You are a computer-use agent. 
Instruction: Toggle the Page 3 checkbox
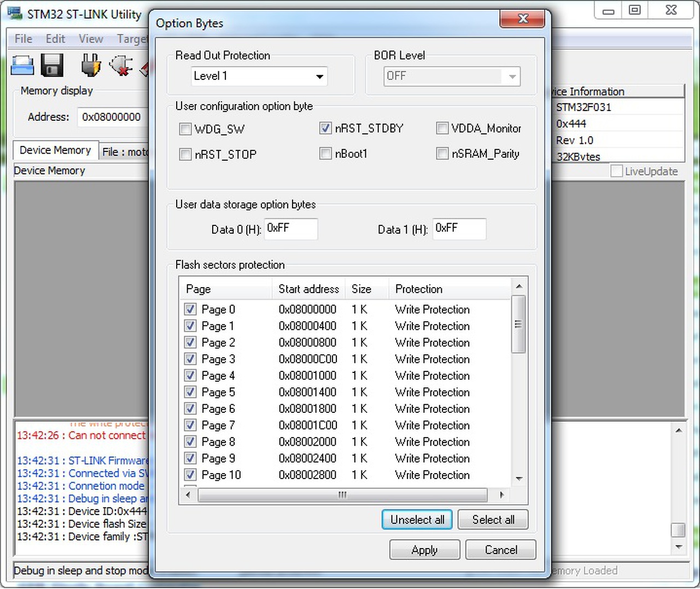point(190,359)
